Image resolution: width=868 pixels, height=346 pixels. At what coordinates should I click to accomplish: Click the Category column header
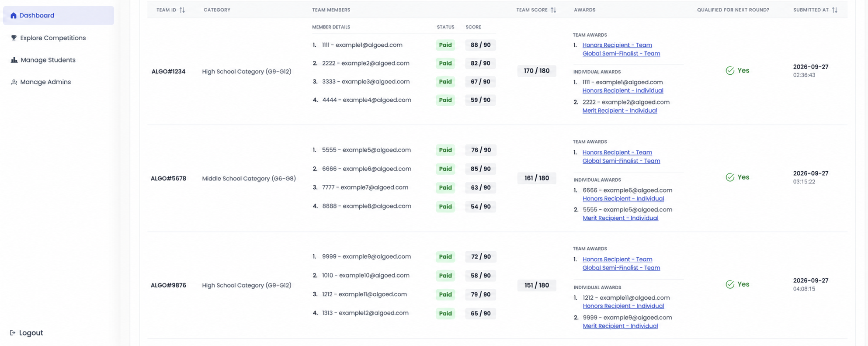click(217, 10)
